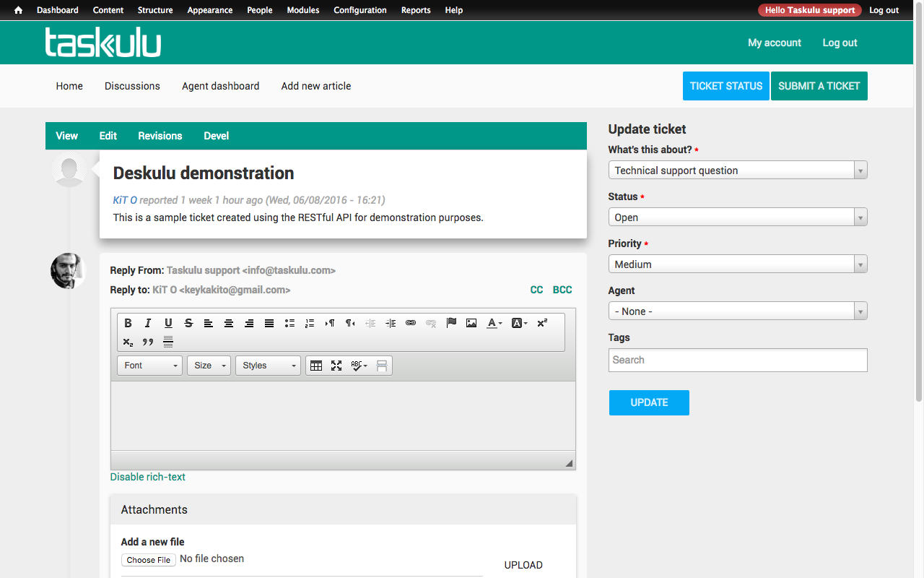Select an Agent from the dropdown

coord(738,311)
